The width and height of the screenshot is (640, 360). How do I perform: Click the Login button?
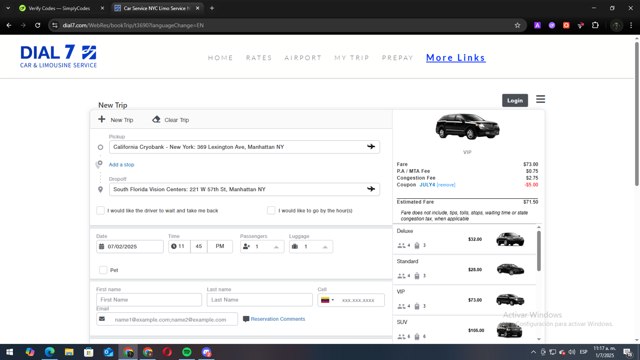[x=515, y=100]
